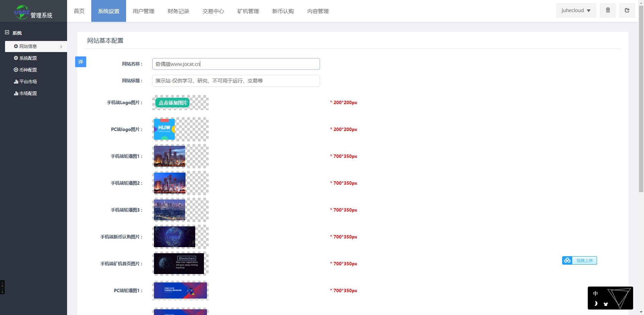This screenshot has height=315, width=644.
Task: Click the USDZ management system logo
Action: 33,12
